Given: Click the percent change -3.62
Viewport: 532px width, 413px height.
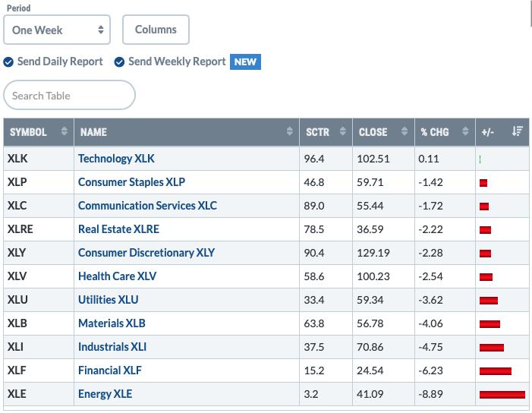Looking at the screenshot, I should tap(430, 300).
